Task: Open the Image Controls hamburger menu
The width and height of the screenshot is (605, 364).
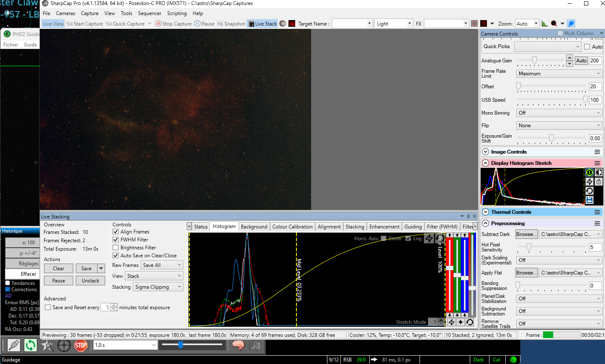Action: coord(597,152)
